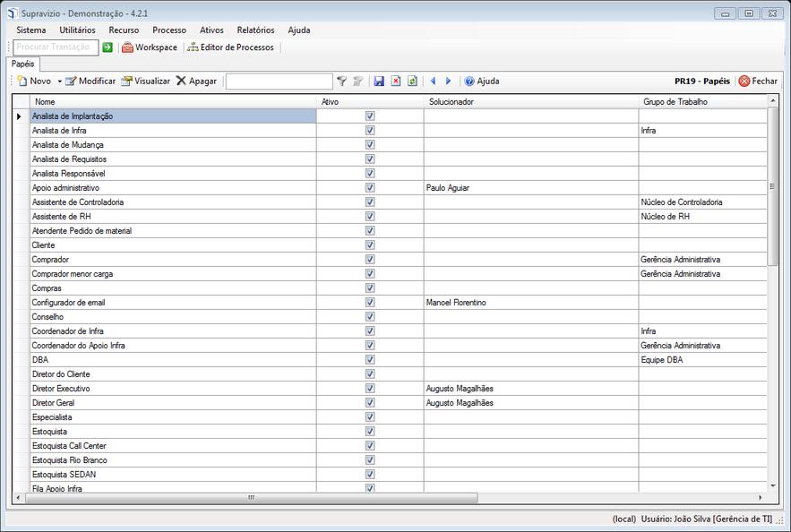Click the filter text box in the toolbar
This screenshot has height=532, width=791.
click(x=279, y=82)
